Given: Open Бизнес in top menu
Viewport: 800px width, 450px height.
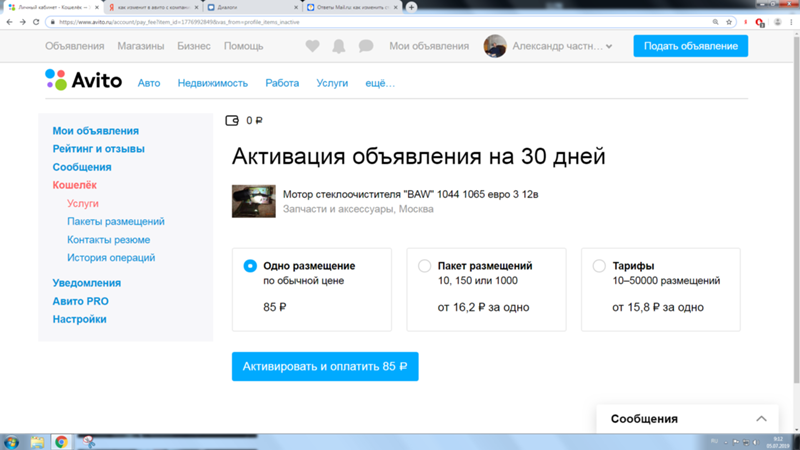Looking at the screenshot, I should click(x=194, y=46).
